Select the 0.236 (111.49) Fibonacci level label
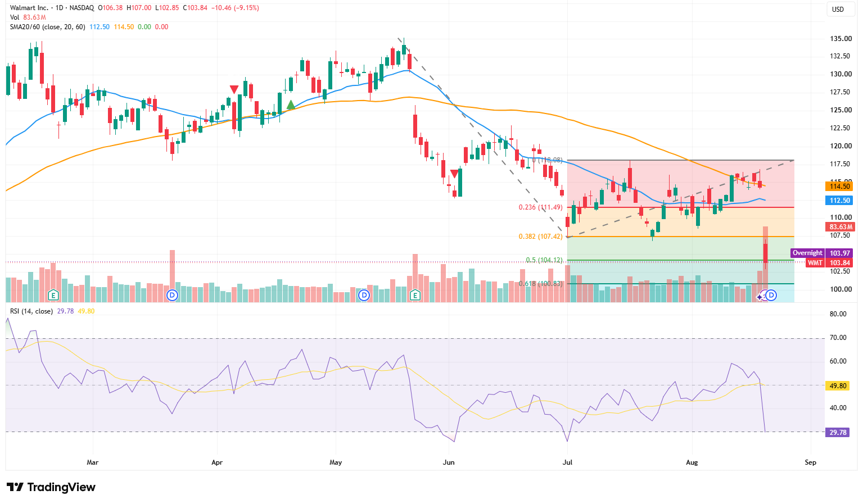 click(540, 207)
